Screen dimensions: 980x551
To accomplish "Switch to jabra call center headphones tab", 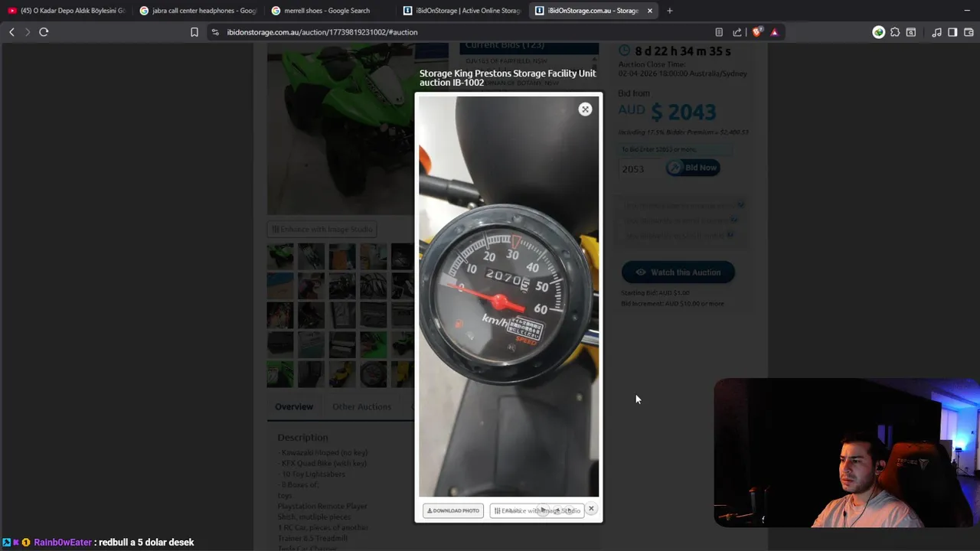I will 198,11.
